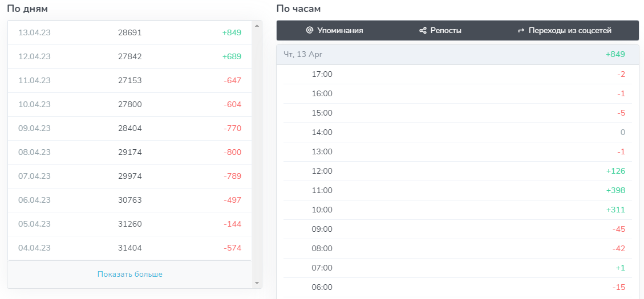Click the Показать больше link
The height and width of the screenshot is (299, 644).
pyautogui.click(x=130, y=274)
